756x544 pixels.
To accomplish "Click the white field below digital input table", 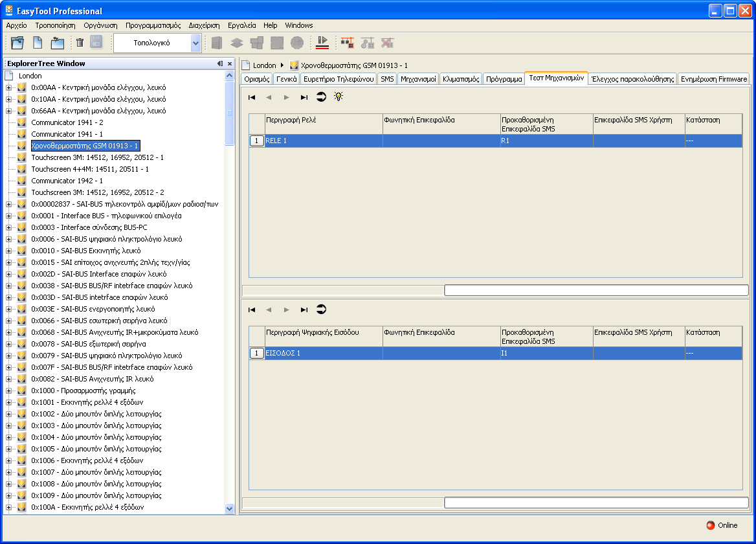I will coord(596,503).
